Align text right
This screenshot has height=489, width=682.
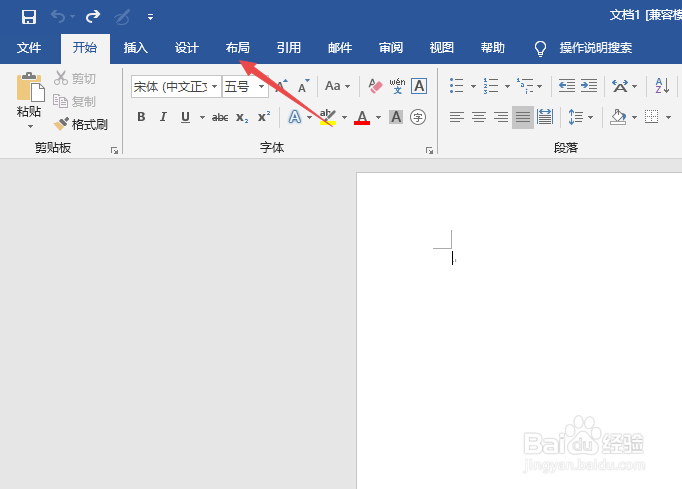click(x=501, y=117)
